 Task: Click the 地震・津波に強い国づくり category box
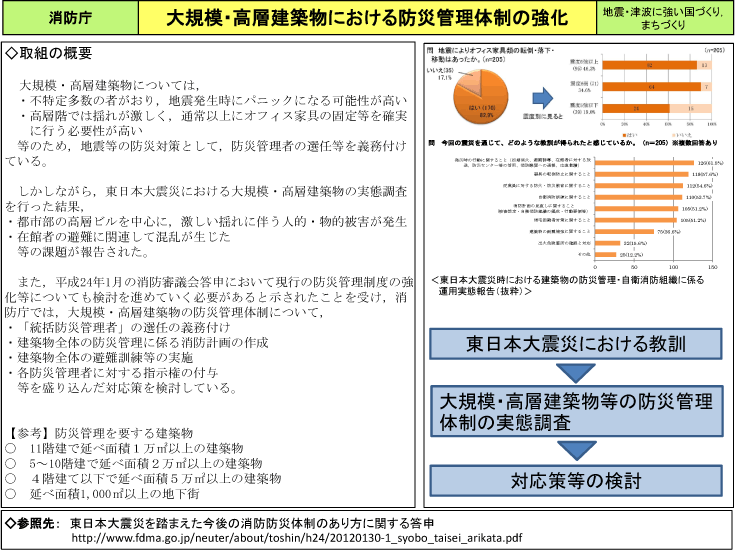(665, 18)
